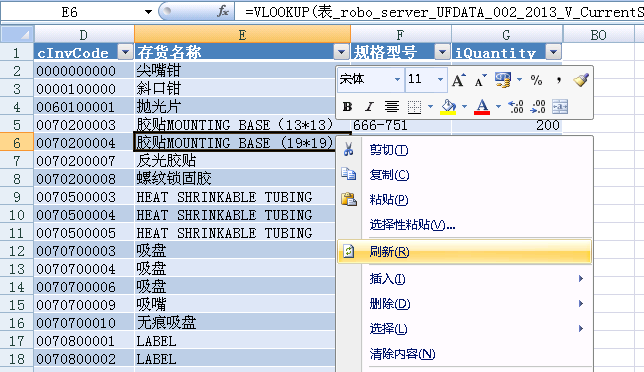
Task: Open accounting format dropdown arrow
Action: coord(520,80)
